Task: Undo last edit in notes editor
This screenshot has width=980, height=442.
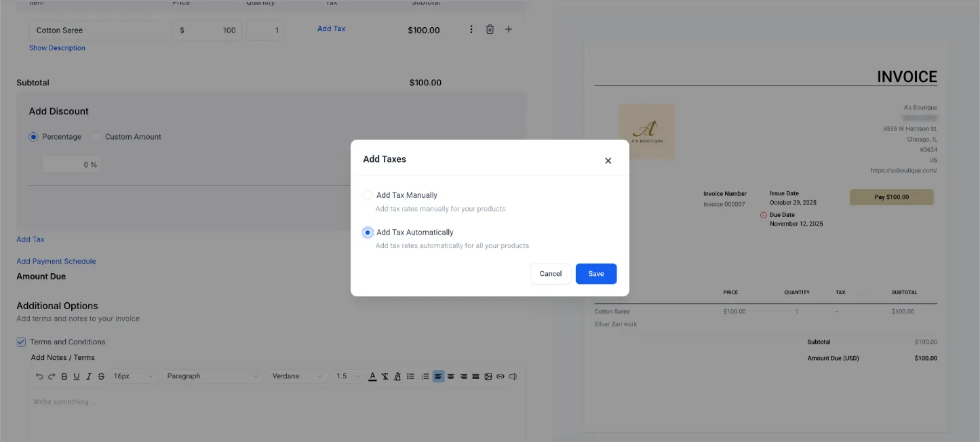Action: [x=39, y=376]
